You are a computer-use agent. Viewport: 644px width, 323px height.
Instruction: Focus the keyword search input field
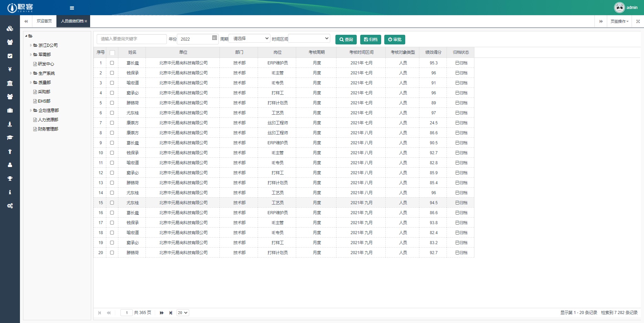(x=131, y=39)
